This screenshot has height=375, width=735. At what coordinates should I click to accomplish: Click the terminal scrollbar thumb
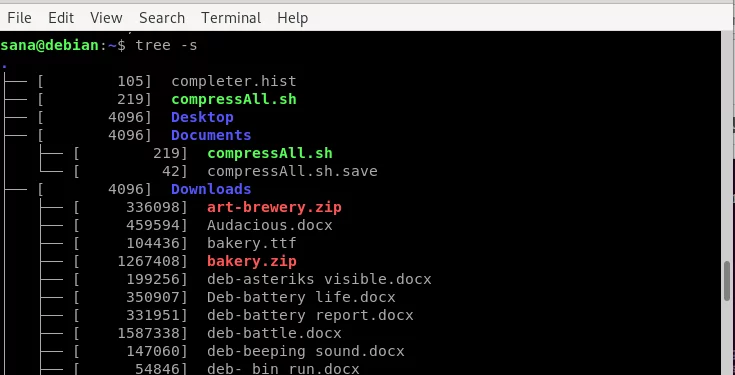tap(727, 280)
